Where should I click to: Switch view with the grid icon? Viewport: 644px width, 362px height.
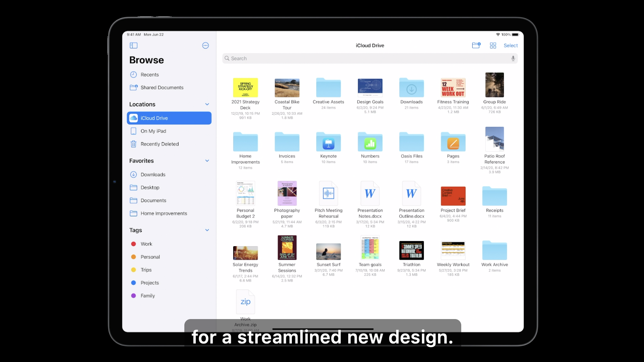[493, 46]
